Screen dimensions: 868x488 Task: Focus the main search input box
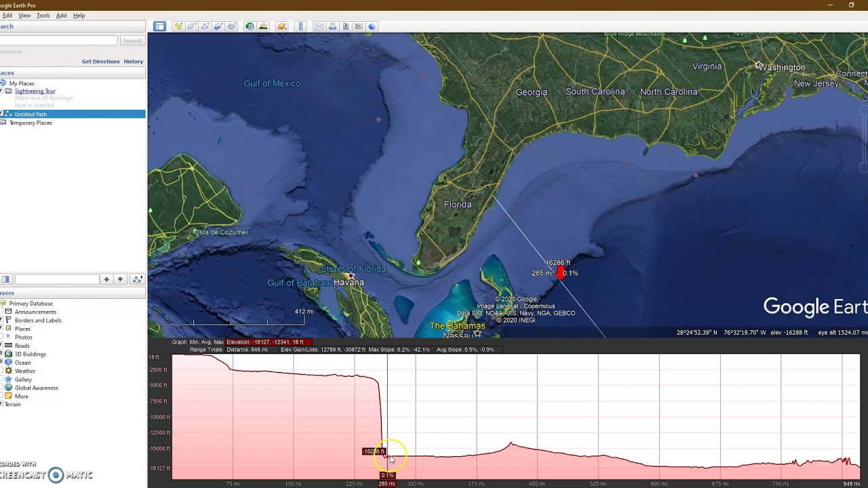pos(58,41)
